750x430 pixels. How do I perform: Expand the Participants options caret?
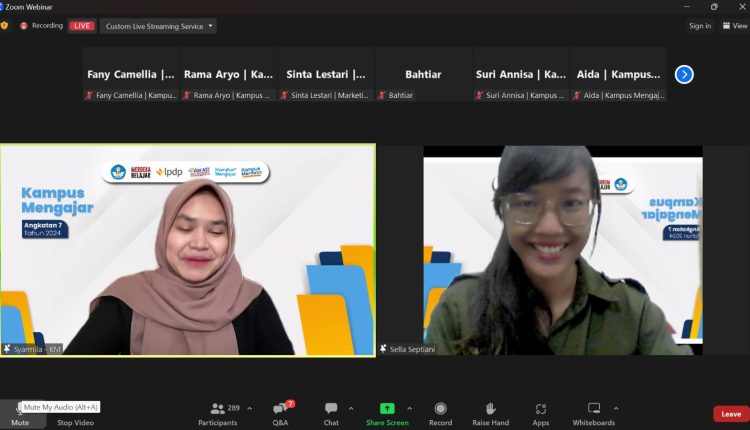pos(249,408)
